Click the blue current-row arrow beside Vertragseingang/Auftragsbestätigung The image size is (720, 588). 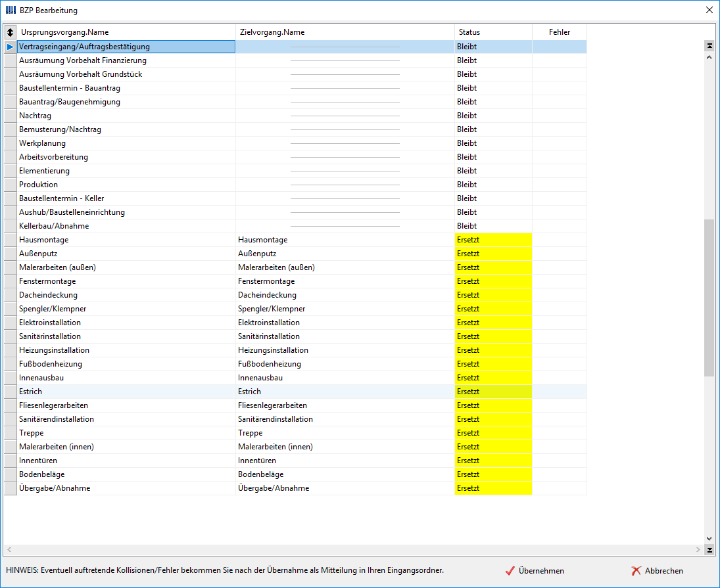click(10, 47)
